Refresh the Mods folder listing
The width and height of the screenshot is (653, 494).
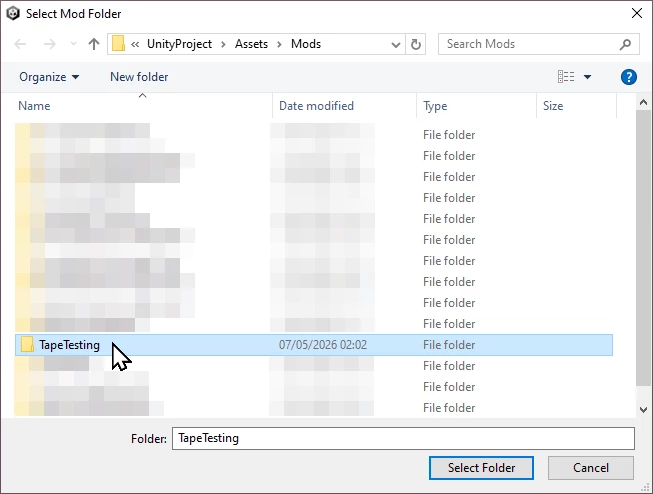[416, 44]
